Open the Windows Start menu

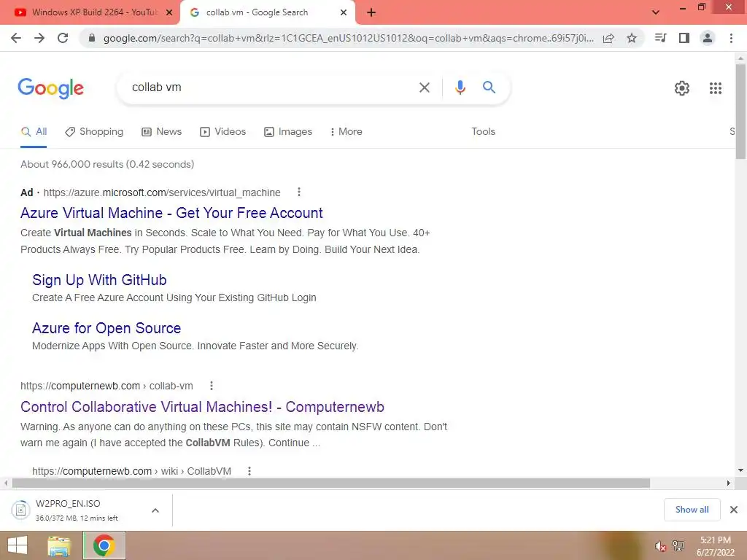click(x=18, y=545)
